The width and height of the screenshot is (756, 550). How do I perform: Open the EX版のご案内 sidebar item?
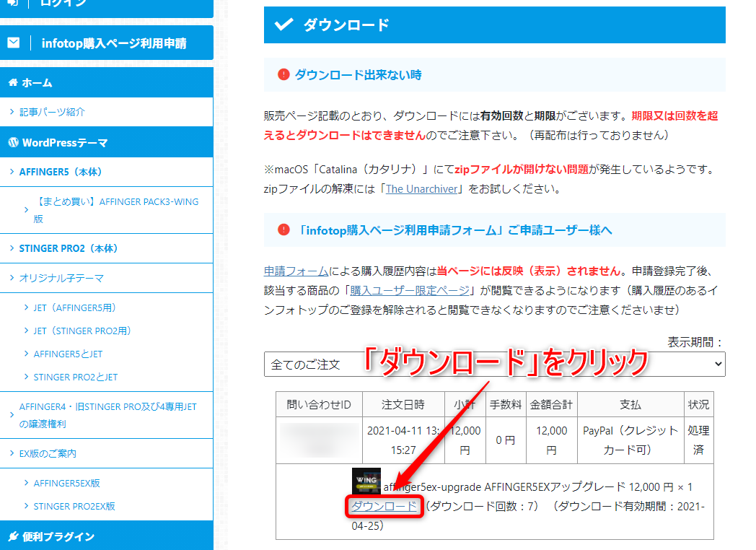(x=107, y=453)
